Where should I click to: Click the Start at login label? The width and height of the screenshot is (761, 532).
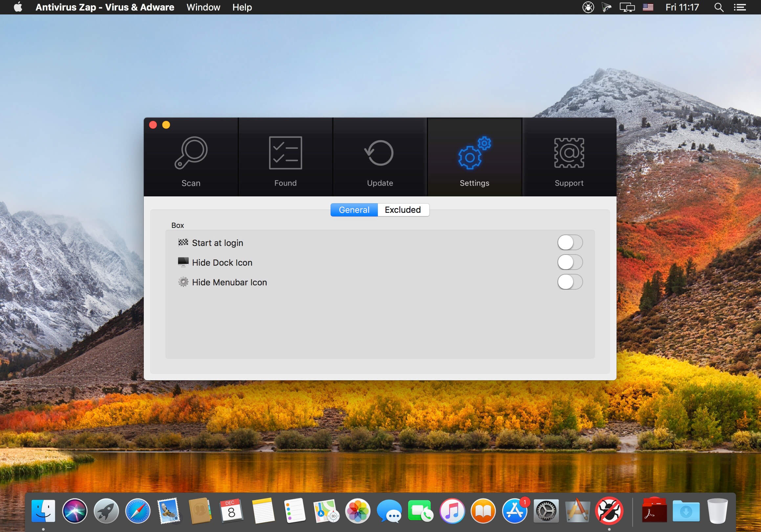[x=217, y=243]
